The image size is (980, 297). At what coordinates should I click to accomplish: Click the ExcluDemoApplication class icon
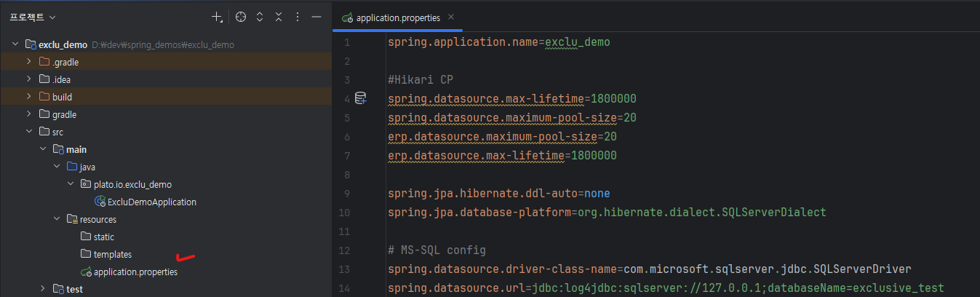(x=100, y=202)
